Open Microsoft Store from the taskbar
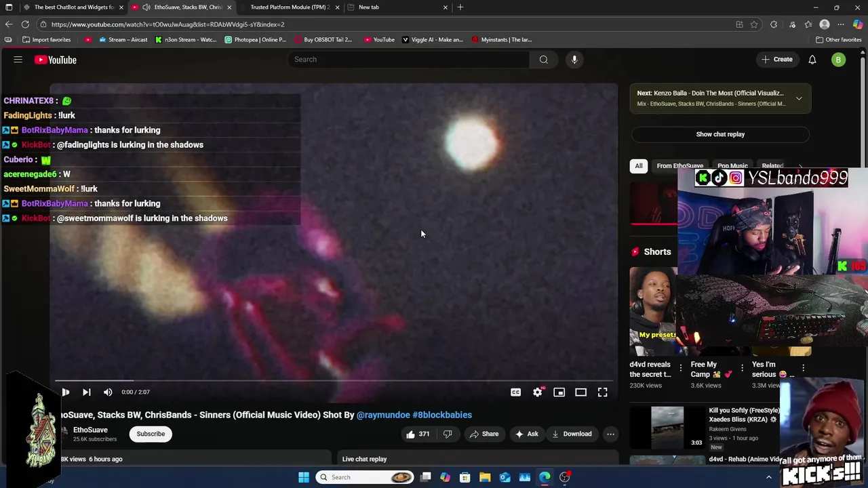868x488 pixels. (465, 477)
